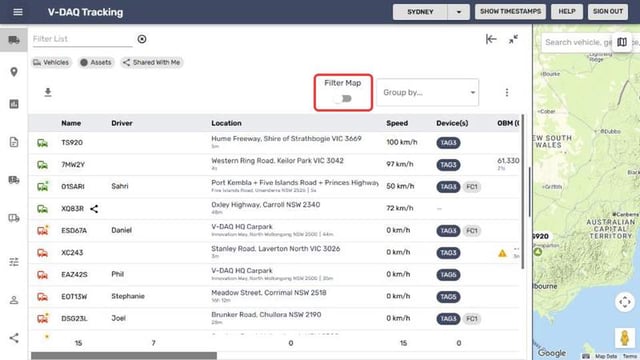
Task: Open the sliders settings sidebar icon
Action: click(x=14, y=262)
